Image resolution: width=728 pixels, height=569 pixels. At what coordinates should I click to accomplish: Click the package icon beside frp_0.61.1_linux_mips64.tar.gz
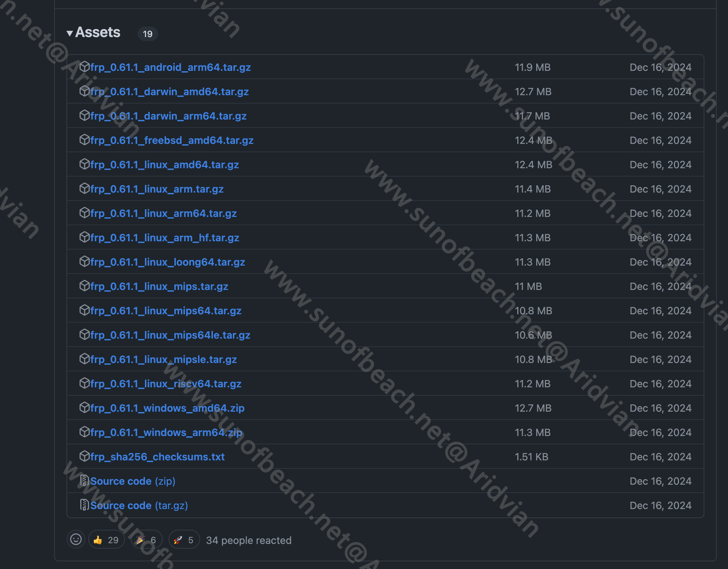point(84,310)
